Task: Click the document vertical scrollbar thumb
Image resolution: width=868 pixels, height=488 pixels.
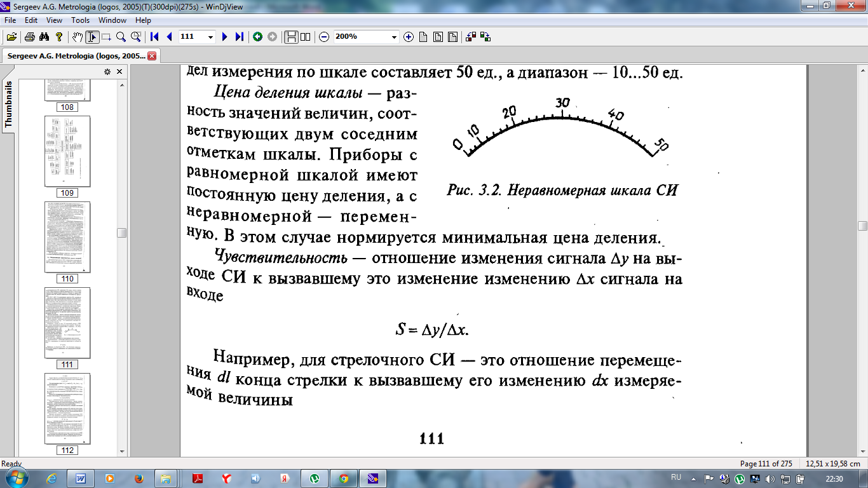Action: tap(862, 226)
